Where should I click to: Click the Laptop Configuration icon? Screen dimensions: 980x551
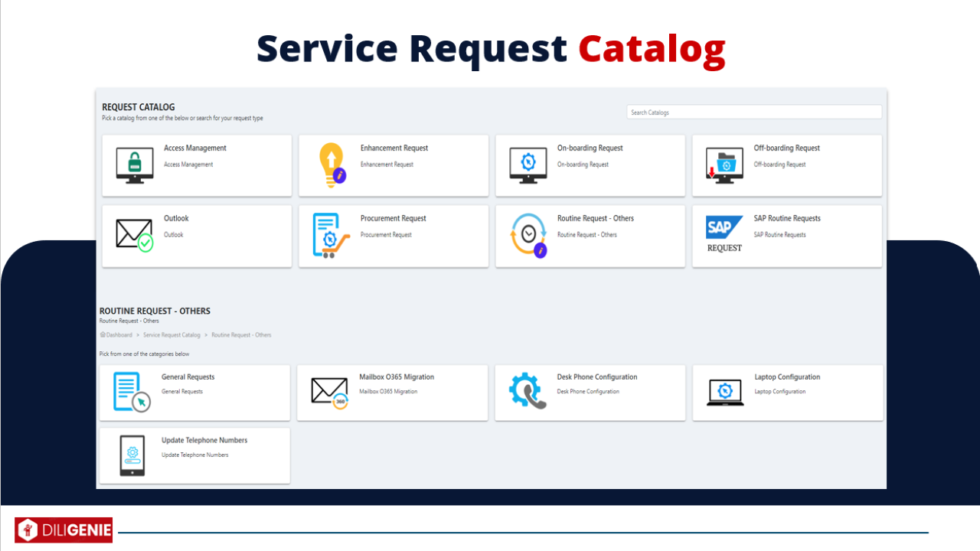click(x=724, y=392)
